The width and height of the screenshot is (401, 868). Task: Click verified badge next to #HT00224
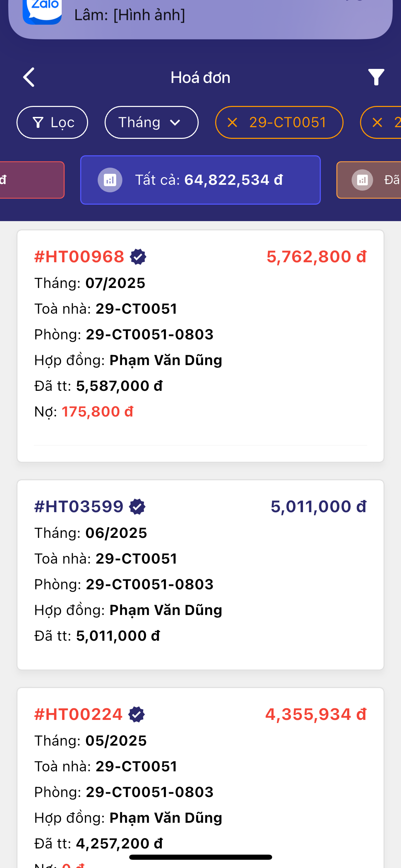click(137, 715)
